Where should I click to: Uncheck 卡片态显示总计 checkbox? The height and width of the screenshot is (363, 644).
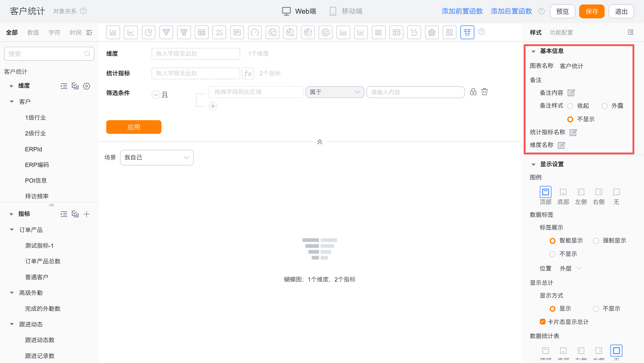[x=542, y=322]
